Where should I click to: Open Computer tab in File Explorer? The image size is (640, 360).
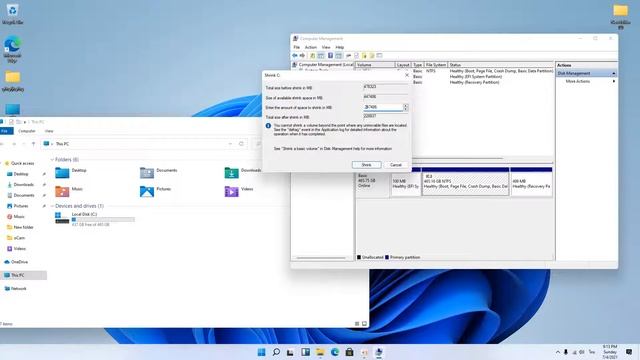tap(27, 131)
